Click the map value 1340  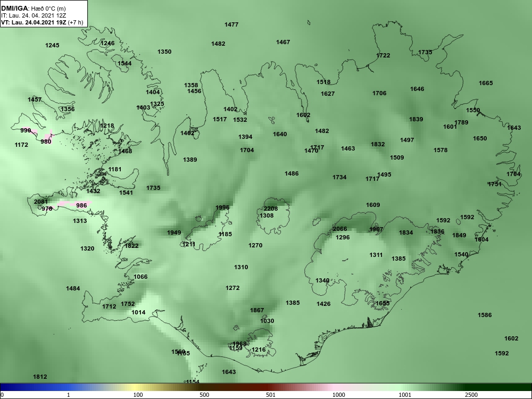[322, 280]
